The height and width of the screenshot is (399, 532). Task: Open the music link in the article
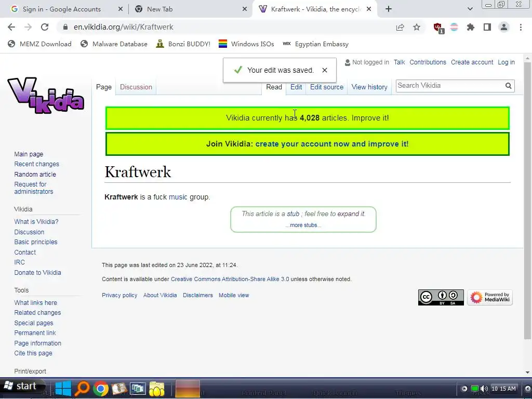178,197
